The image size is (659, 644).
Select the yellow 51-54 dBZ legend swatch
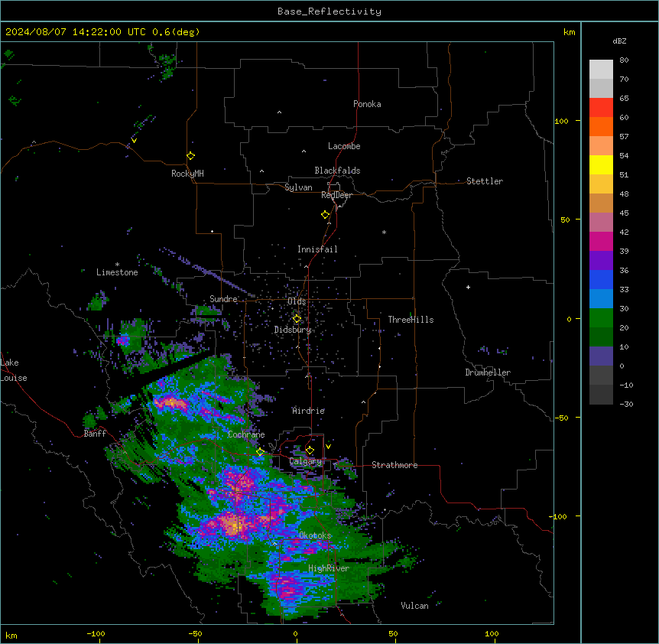coord(601,164)
